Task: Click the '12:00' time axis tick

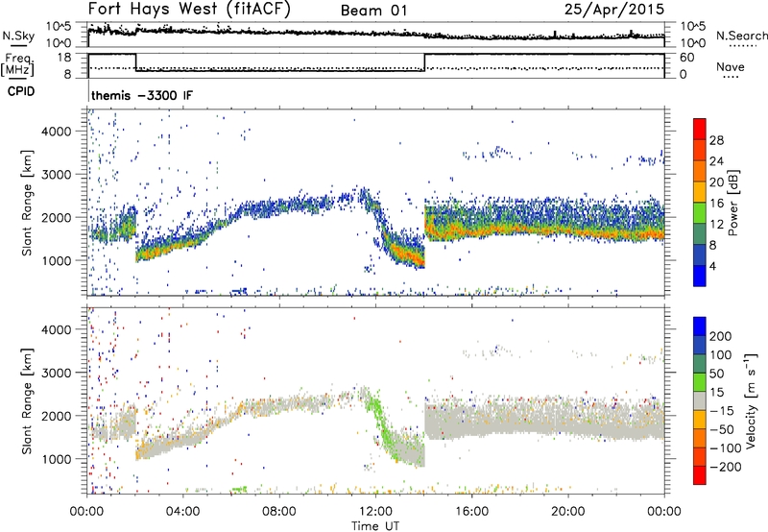Action: [375, 512]
